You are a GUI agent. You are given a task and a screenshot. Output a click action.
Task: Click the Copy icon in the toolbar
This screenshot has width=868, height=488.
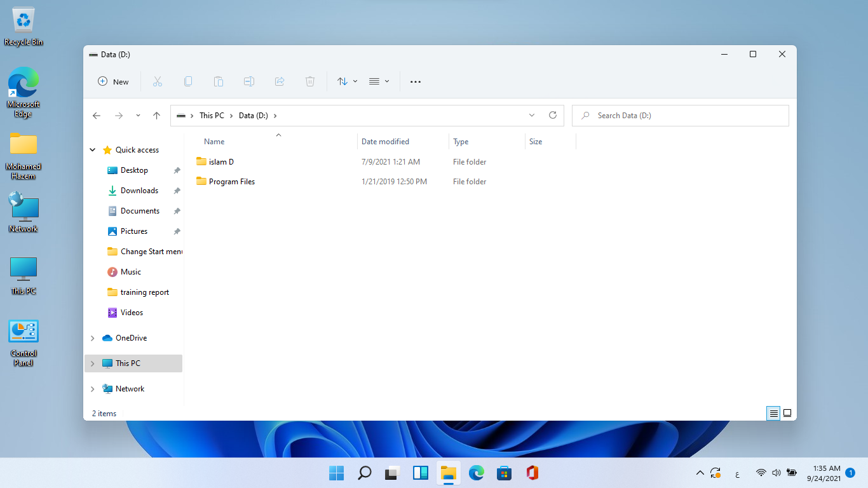pyautogui.click(x=188, y=81)
